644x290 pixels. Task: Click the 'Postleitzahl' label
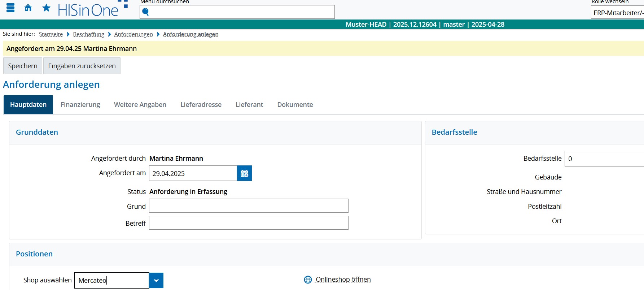(545, 206)
